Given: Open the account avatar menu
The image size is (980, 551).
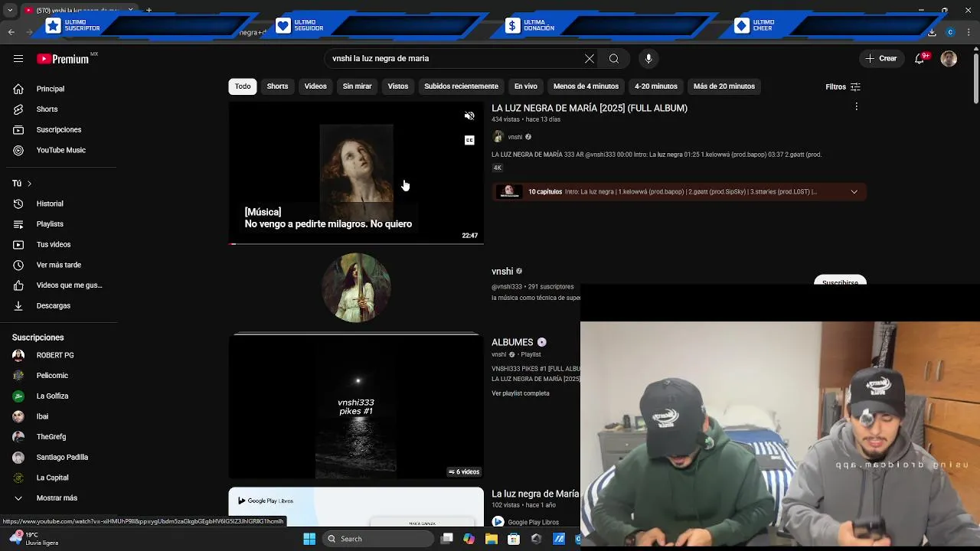Looking at the screenshot, I should coord(949,58).
